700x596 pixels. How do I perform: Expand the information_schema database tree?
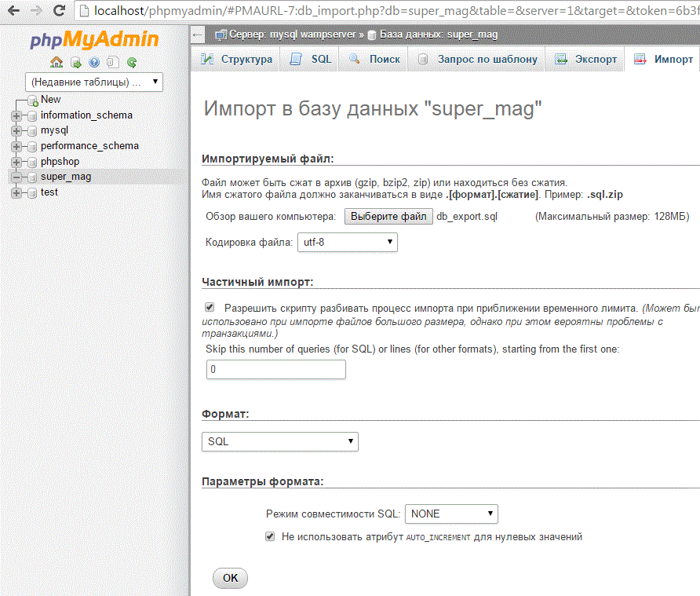(x=16, y=115)
